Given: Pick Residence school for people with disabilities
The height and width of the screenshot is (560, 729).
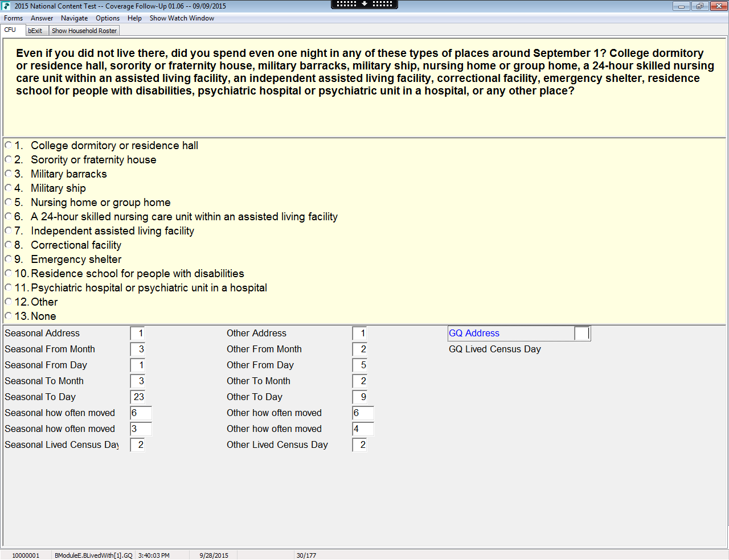Looking at the screenshot, I should [x=9, y=274].
